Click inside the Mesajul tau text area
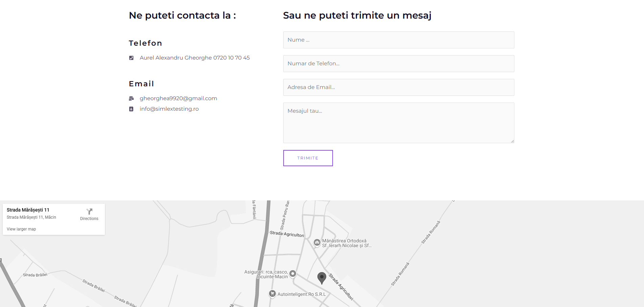Viewport: 644px width, 307px height. (399, 123)
